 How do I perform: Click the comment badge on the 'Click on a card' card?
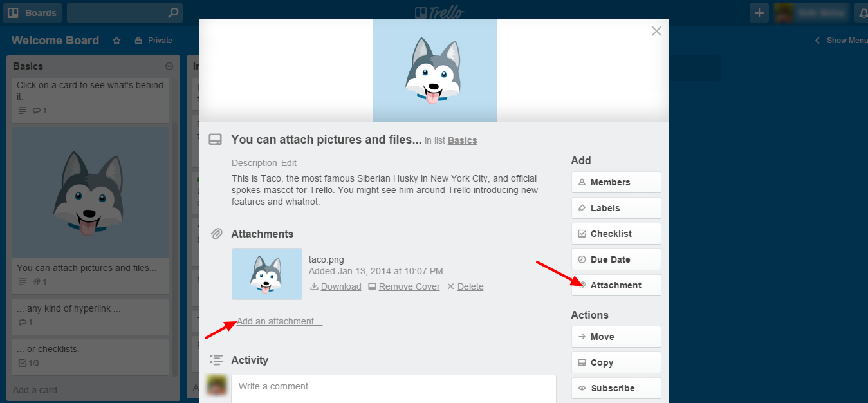tap(40, 111)
